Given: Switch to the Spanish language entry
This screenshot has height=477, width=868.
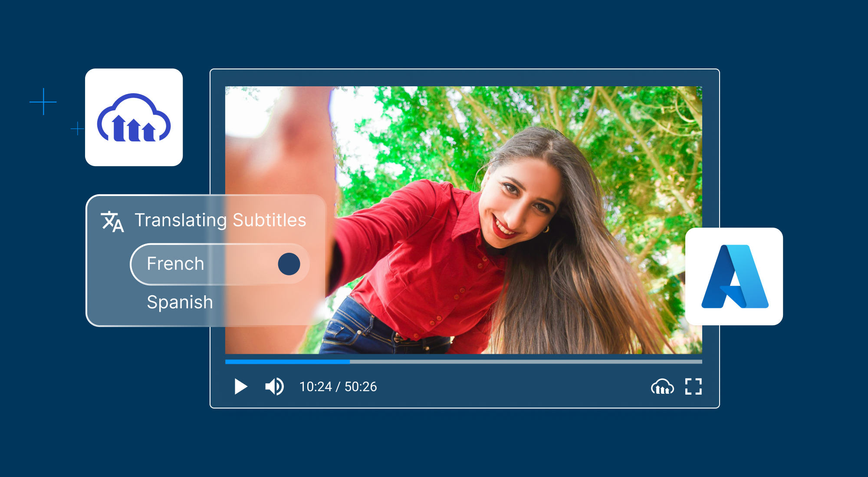Looking at the screenshot, I should tap(179, 302).
